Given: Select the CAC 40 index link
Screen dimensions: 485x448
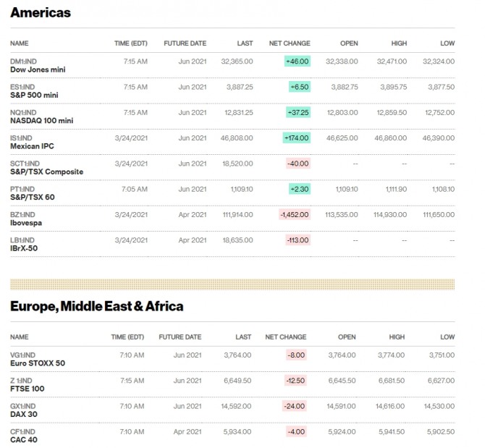Looking at the screenshot, I should click(x=23, y=439).
